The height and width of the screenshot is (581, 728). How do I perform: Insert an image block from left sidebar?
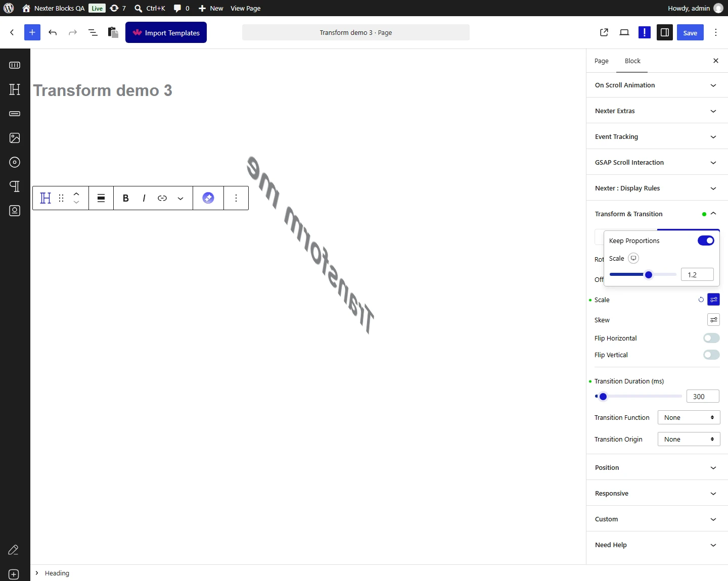pos(15,138)
